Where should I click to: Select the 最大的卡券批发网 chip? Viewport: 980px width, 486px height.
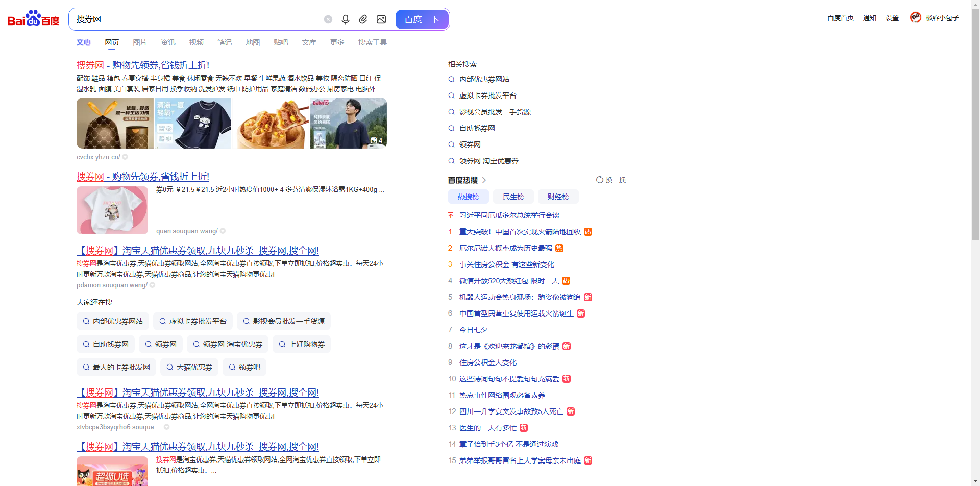pos(116,367)
